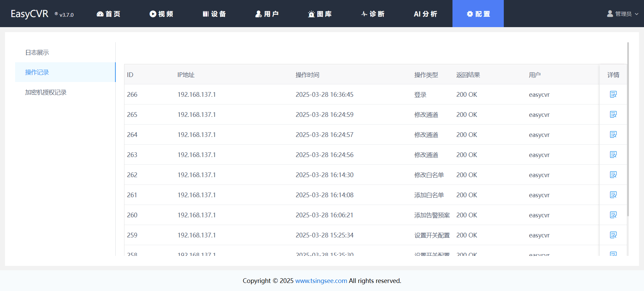Open details for record ID 266
This screenshot has width=644, height=291.
pos(613,94)
